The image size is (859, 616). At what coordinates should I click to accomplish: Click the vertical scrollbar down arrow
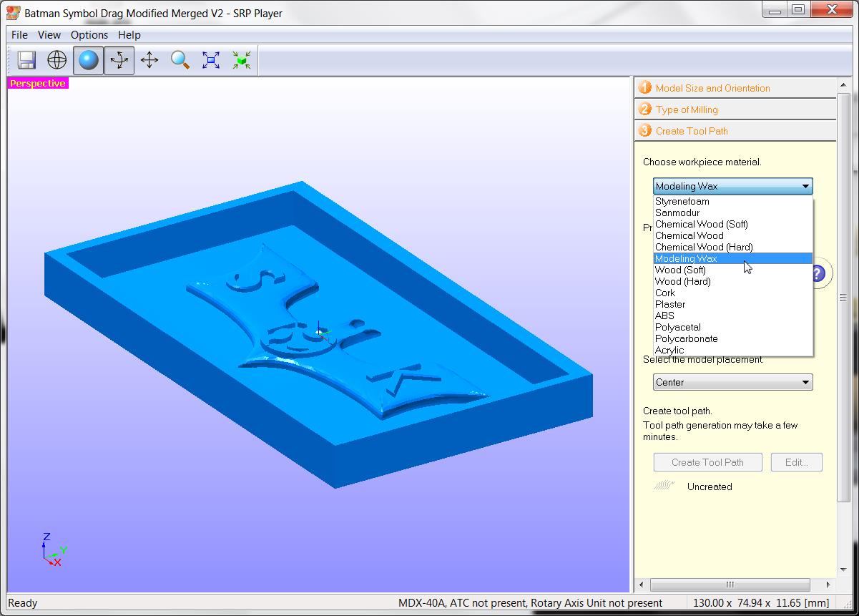843,572
